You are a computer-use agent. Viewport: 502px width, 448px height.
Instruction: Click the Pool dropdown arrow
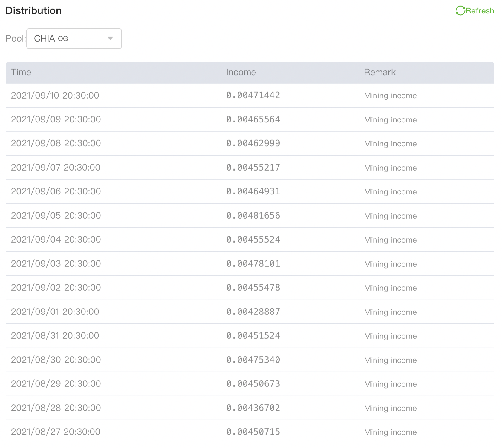click(110, 39)
